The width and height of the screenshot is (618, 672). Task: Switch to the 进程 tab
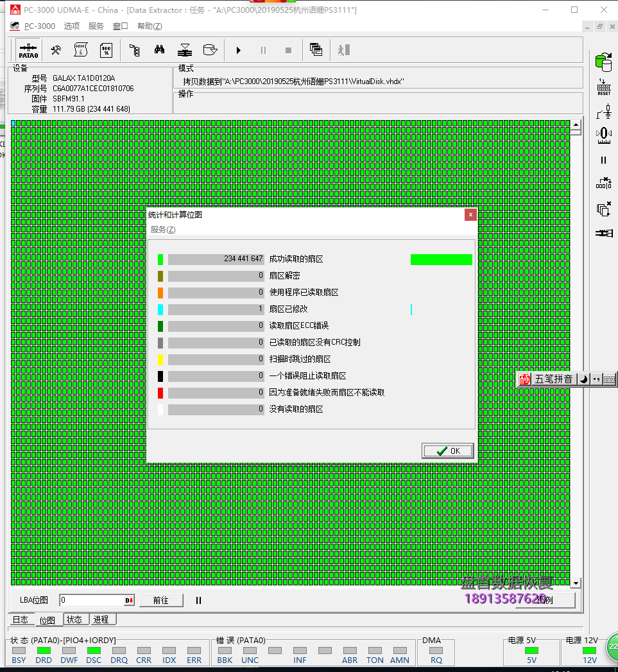coord(101,619)
